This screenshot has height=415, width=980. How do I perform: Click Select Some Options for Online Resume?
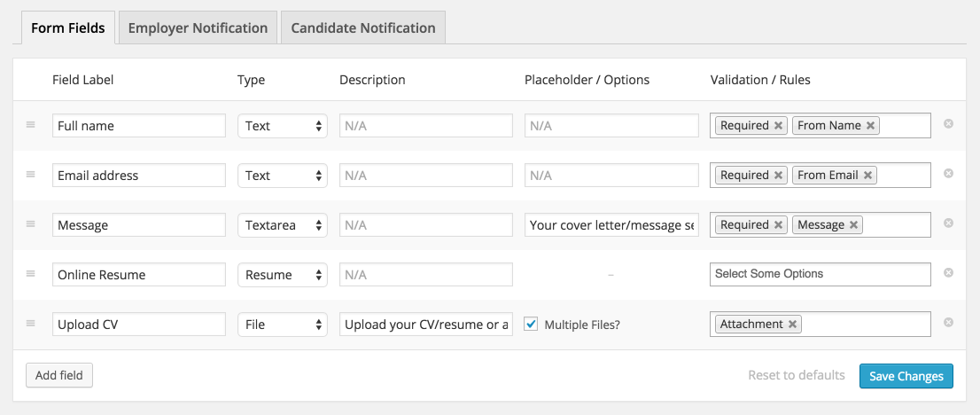click(820, 274)
